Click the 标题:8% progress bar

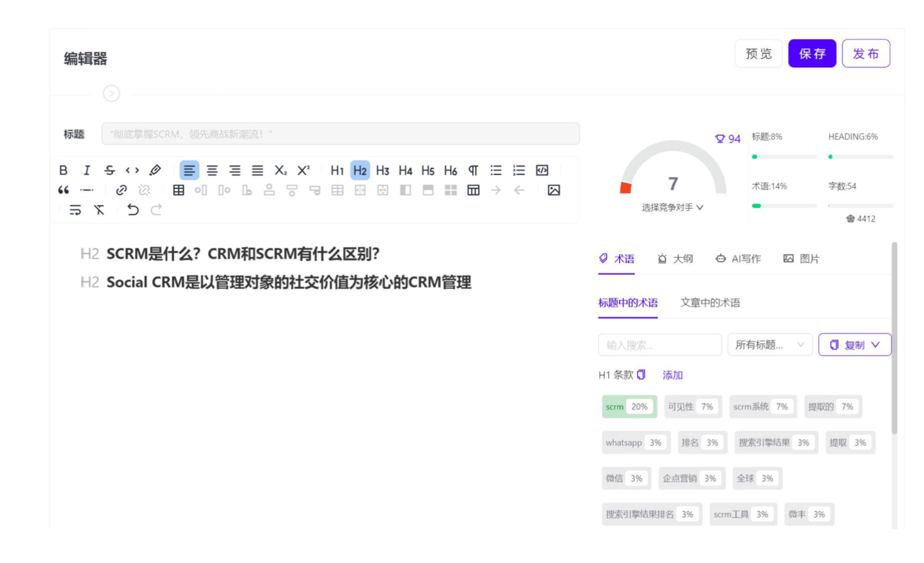click(784, 157)
